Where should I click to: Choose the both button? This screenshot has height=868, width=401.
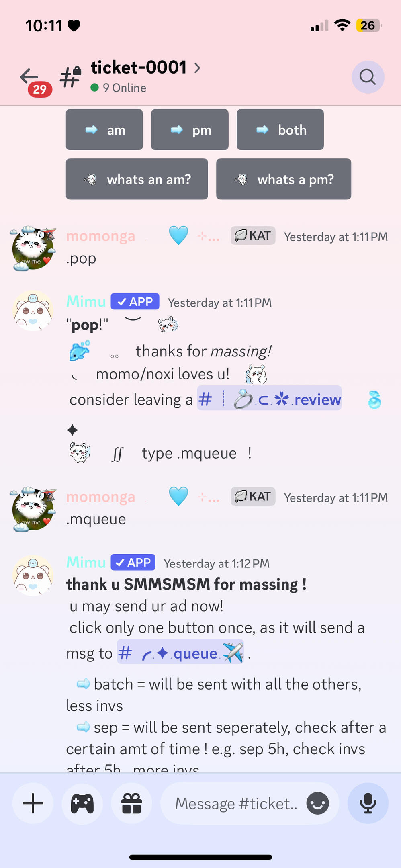click(280, 129)
